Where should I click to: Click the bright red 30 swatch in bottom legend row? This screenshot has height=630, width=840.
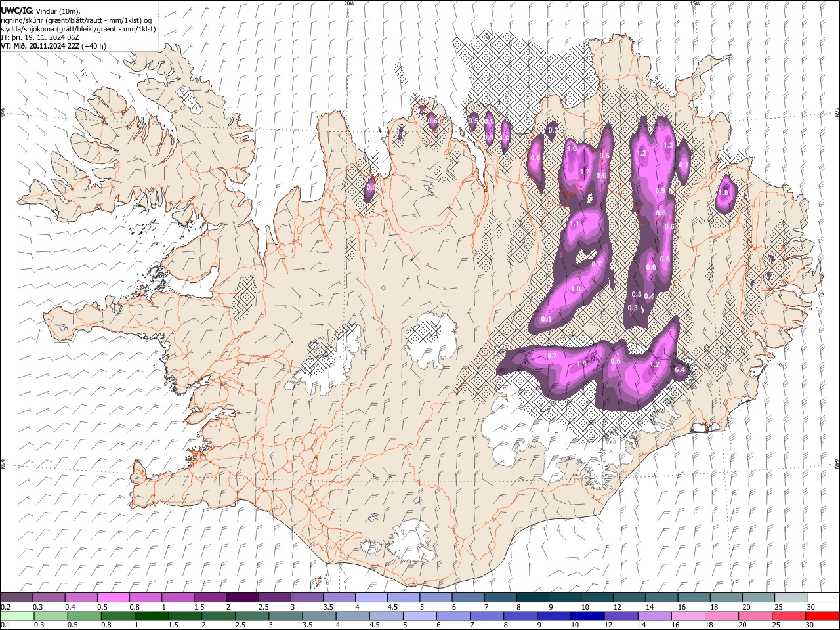(822, 616)
